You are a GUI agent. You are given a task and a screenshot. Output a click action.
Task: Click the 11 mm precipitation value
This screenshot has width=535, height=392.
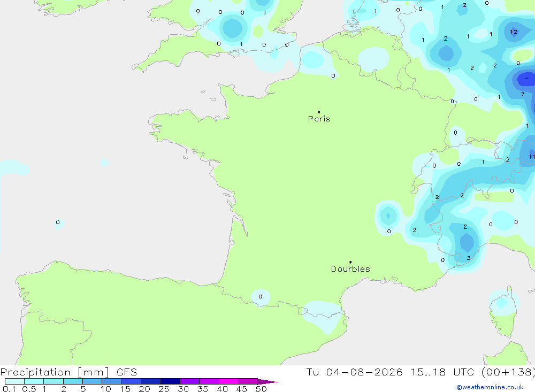pos(532,157)
